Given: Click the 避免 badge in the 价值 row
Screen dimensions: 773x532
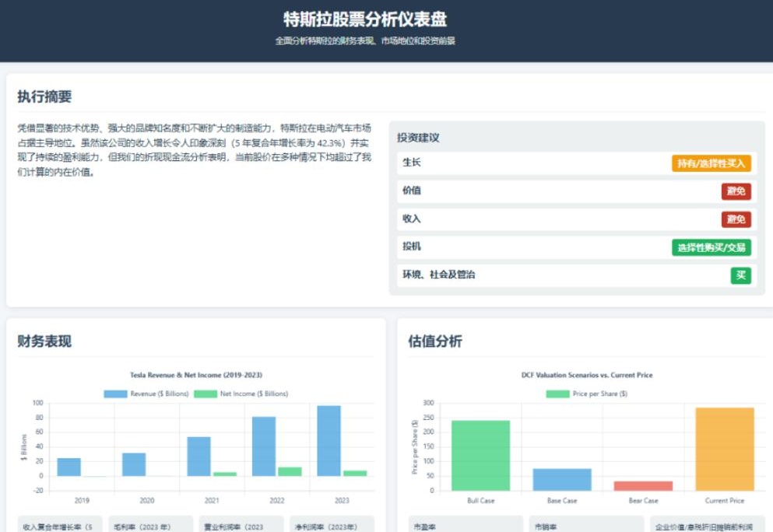Looking at the screenshot, I should [736, 191].
